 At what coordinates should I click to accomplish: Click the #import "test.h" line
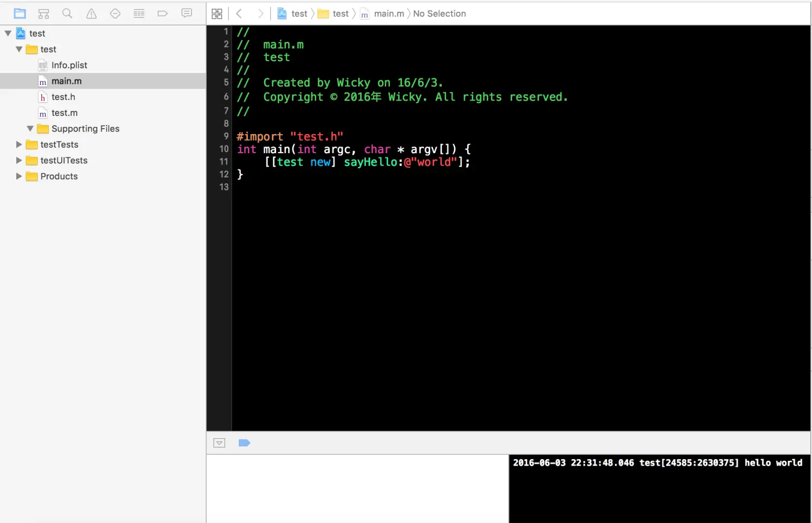click(290, 136)
